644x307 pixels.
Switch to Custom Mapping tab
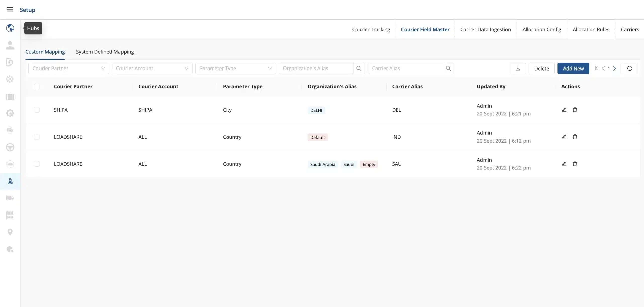coord(45,52)
